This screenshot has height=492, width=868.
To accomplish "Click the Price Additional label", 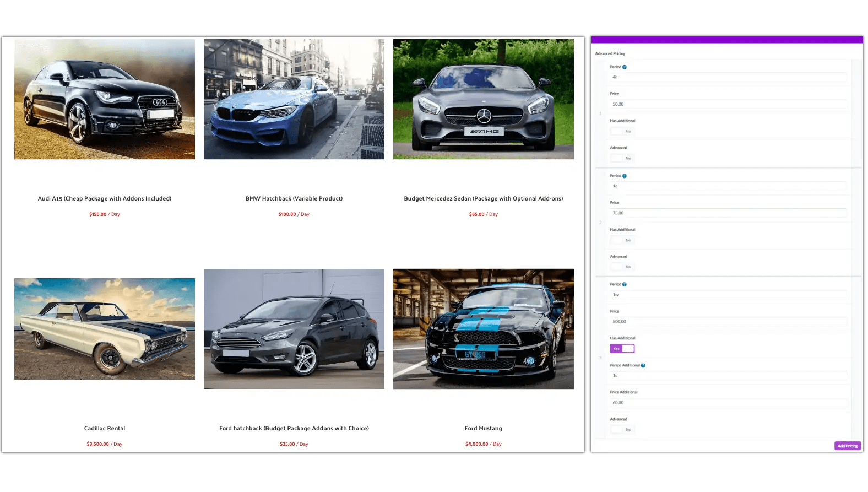I will point(623,392).
